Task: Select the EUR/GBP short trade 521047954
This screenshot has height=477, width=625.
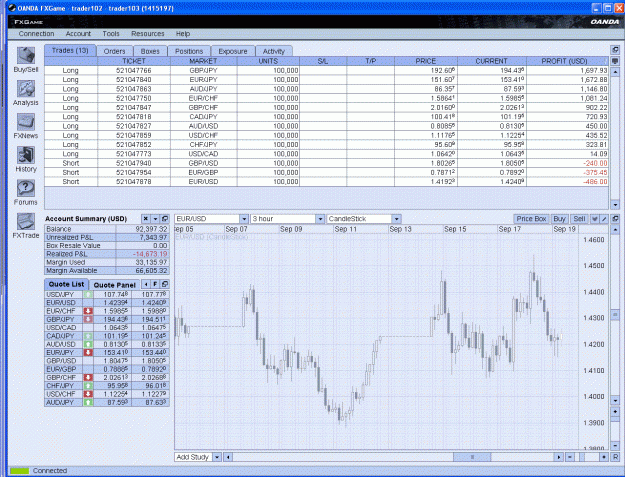Action: pyautogui.click(x=326, y=173)
